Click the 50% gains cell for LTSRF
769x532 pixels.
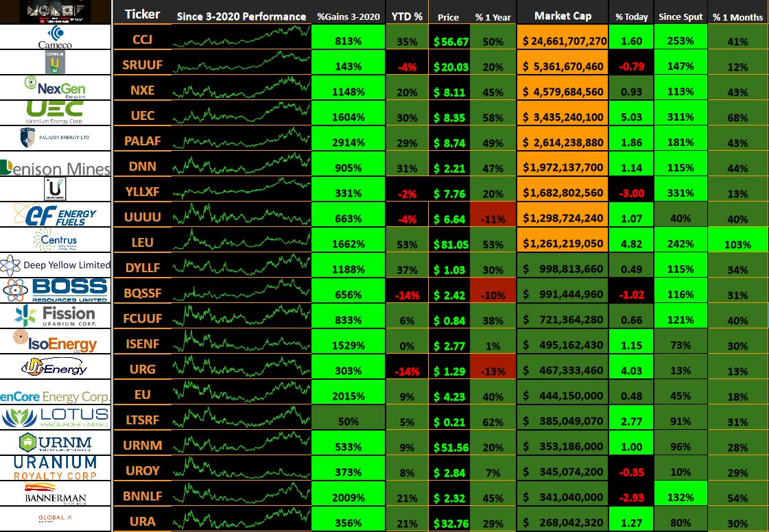(x=348, y=418)
